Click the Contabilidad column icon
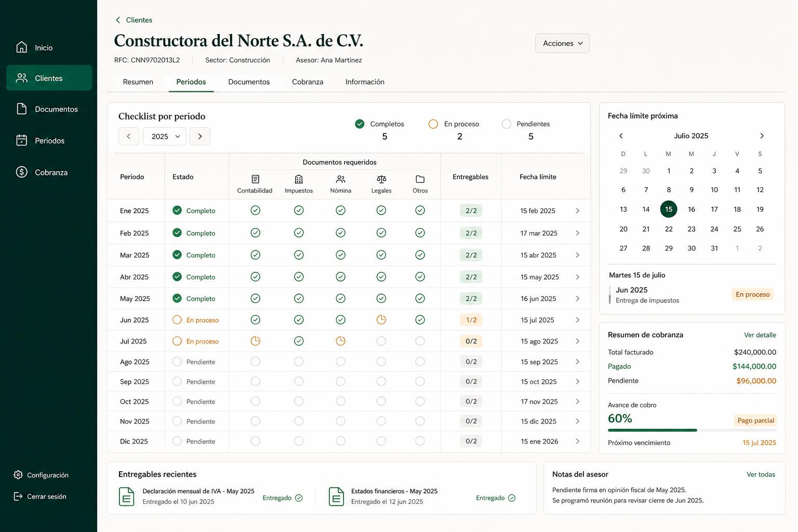Viewport: 798px width, 532px height. tap(255, 179)
